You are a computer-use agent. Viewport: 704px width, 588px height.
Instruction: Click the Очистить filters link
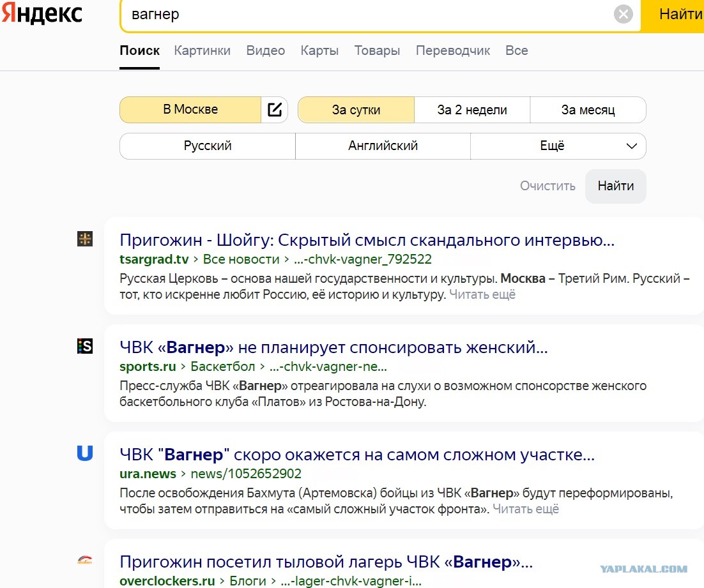547,186
